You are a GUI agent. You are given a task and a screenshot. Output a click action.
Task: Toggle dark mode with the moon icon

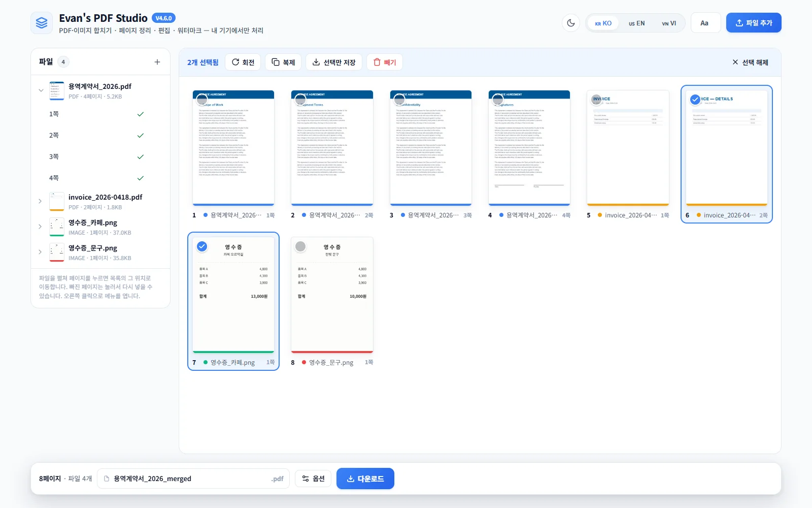click(x=571, y=23)
